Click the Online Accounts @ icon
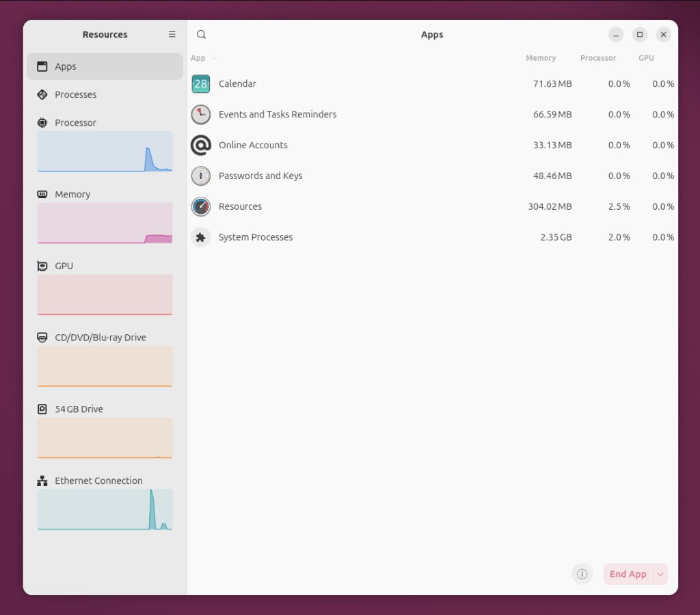 point(201,146)
